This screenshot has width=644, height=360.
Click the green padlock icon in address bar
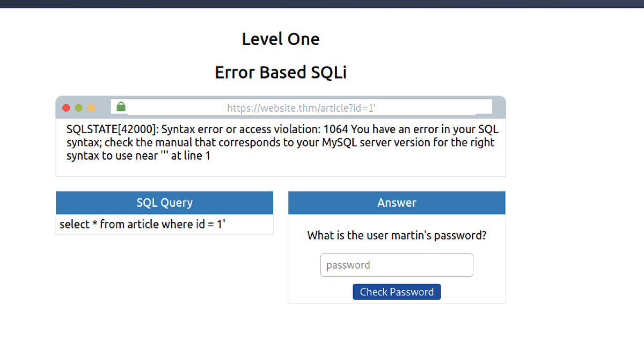point(120,106)
